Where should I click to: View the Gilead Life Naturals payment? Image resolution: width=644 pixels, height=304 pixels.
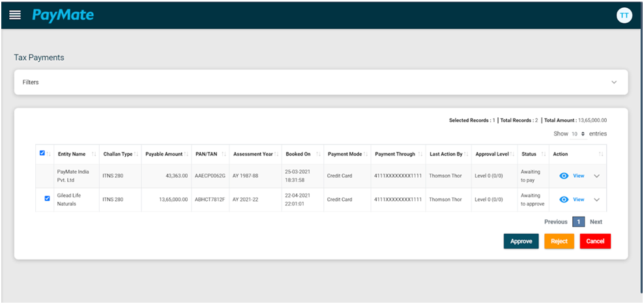[578, 199]
